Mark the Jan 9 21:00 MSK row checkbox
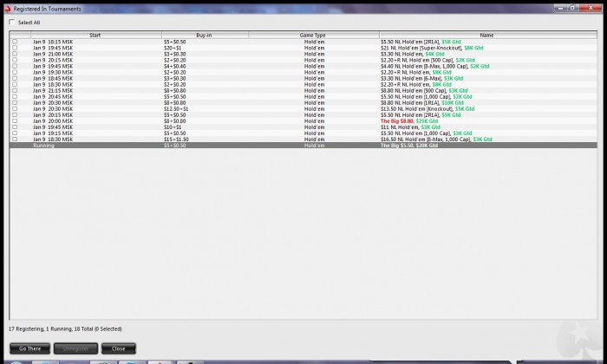Image resolution: width=607 pixels, height=364 pixels. (x=15, y=54)
